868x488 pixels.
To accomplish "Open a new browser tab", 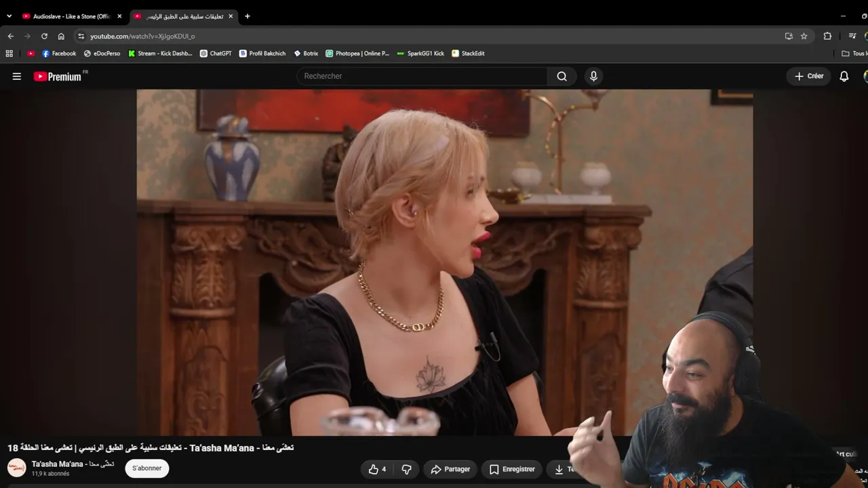I will coord(247,16).
